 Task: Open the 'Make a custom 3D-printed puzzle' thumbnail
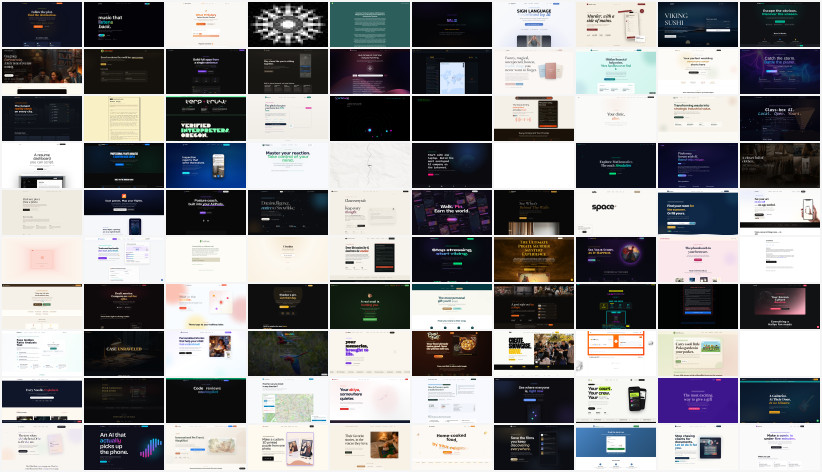[288, 447]
